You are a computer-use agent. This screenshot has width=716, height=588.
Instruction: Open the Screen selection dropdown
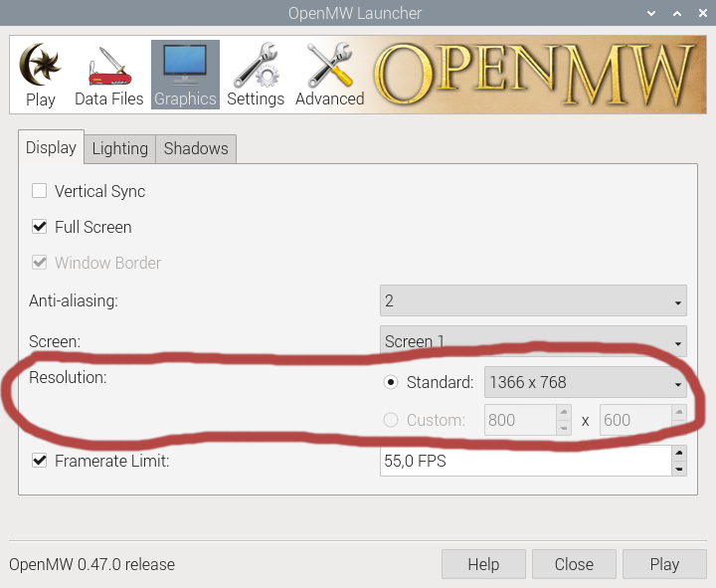[x=533, y=341]
